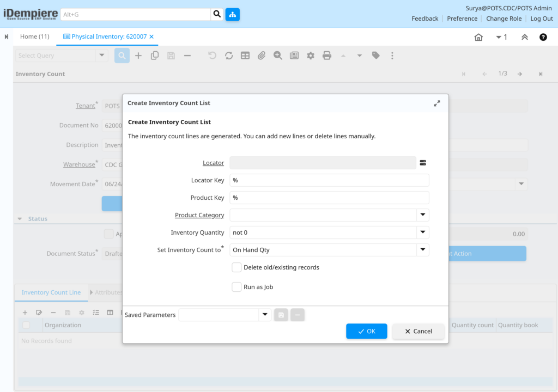Open the Locator lookup button

click(423, 163)
